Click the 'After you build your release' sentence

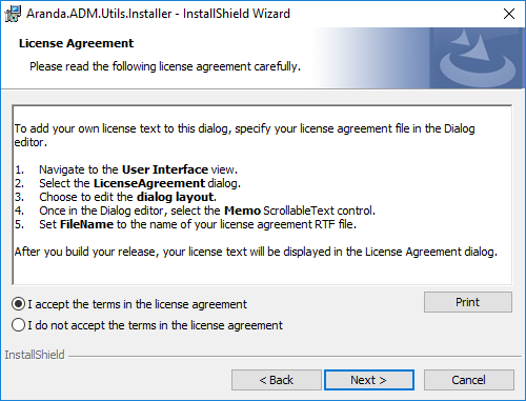pos(256,252)
